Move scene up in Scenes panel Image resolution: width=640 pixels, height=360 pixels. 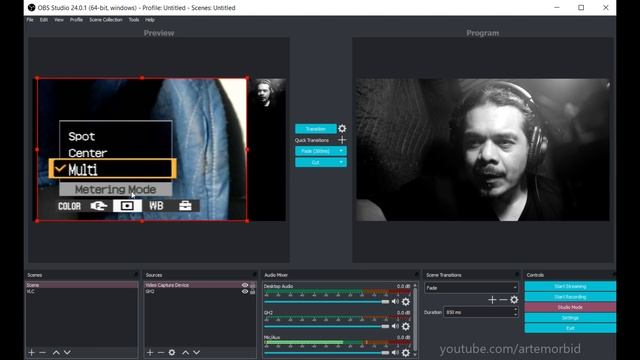tap(56, 352)
